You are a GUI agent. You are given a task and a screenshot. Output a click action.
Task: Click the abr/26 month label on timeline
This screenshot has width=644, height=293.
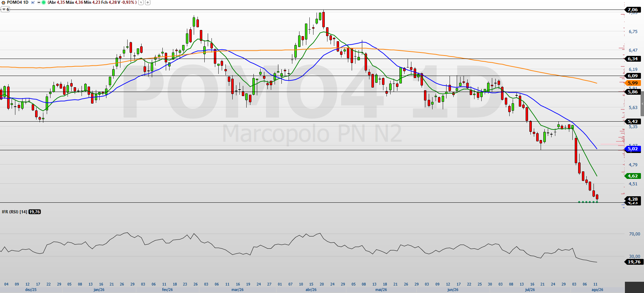click(311, 290)
